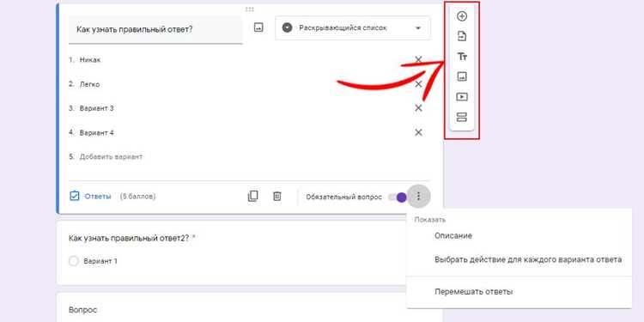Import questions using side toolbar icon

pyautogui.click(x=462, y=37)
